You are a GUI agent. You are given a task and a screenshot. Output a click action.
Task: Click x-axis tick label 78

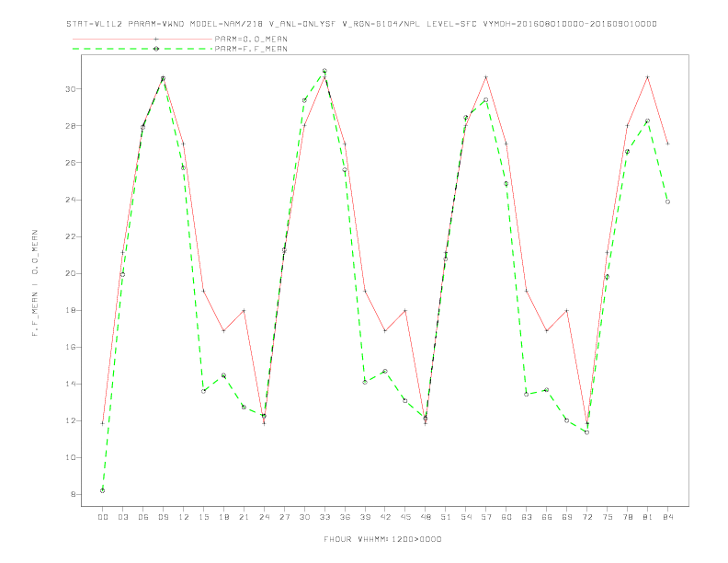tap(627, 517)
